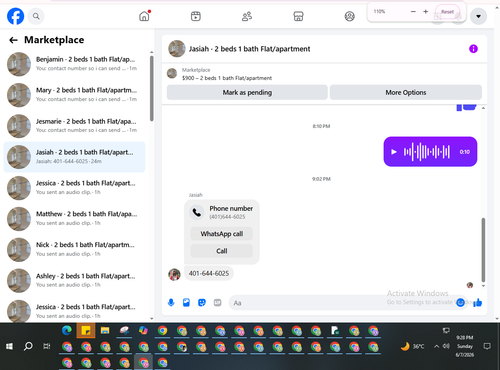Open the Marketplace storefront icon
The image size is (500, 370).
point(298,16)
